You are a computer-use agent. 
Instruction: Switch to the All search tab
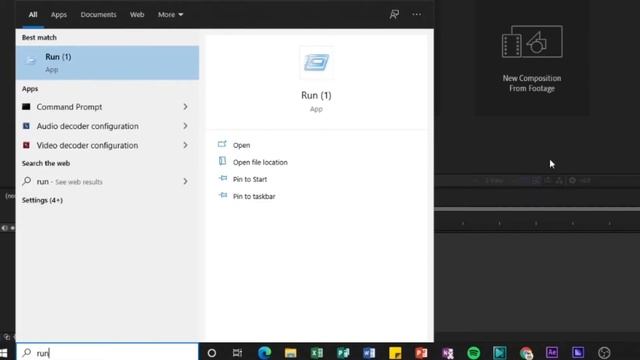pos(33,15)
